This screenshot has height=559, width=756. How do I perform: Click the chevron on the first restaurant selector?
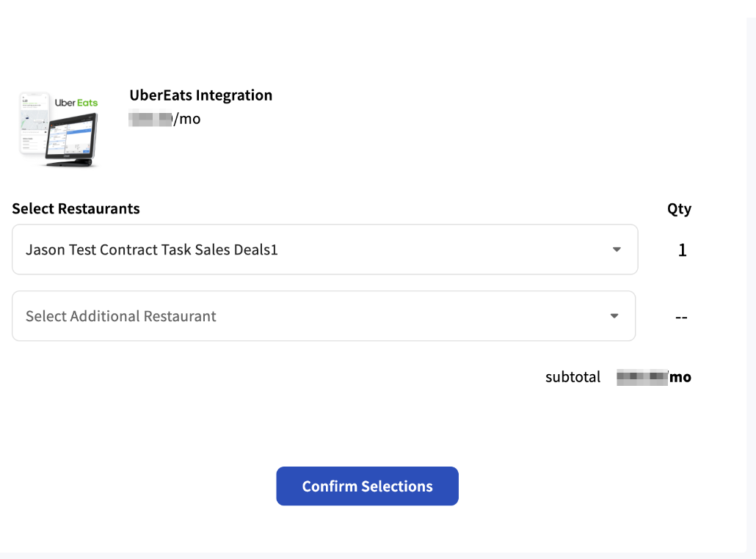point(616,249)
